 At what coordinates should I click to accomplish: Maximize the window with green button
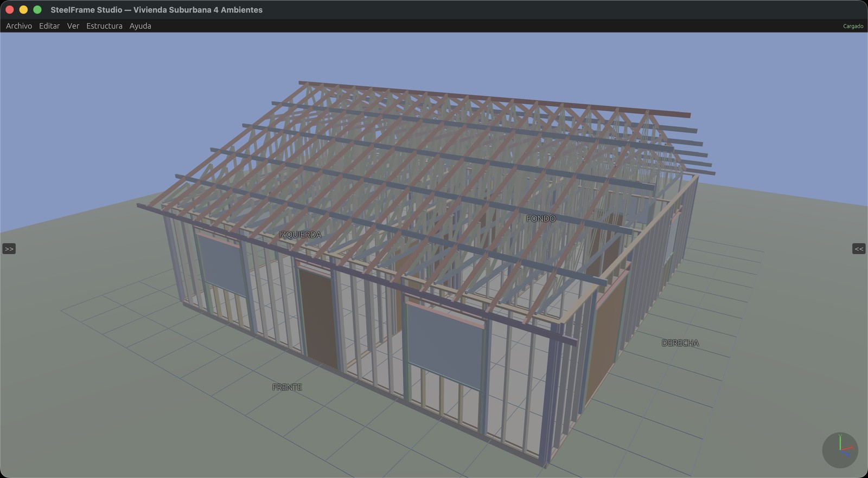[37, 10]
